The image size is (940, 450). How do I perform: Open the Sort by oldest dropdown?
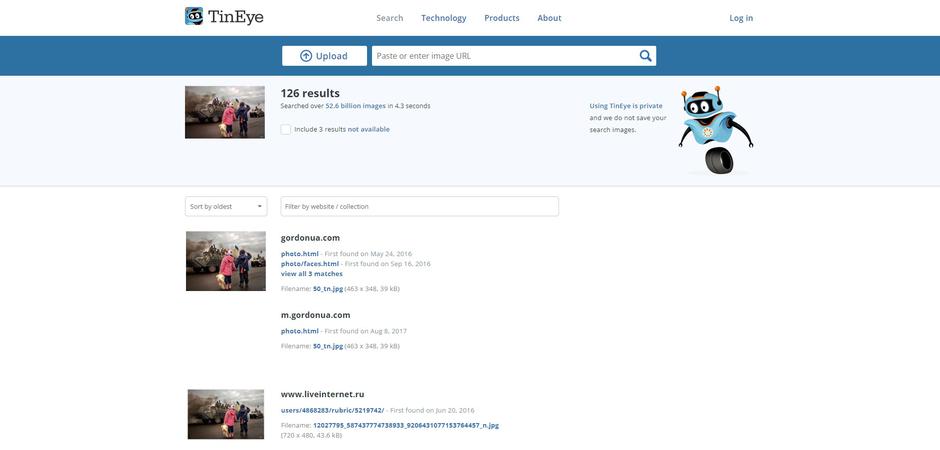pyautogui.click(x=226, y=206)
